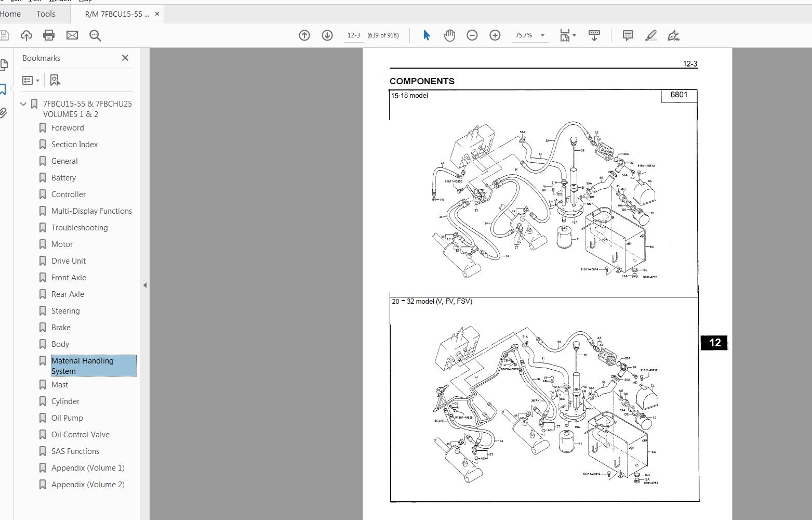The height and width of the screenshot is (520, 812).
Task: Toggle the attachments panel
Action: pos(5,113)
